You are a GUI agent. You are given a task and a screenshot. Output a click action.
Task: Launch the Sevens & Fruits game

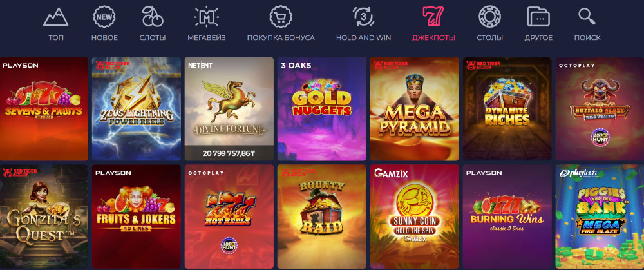pos(44,109)
